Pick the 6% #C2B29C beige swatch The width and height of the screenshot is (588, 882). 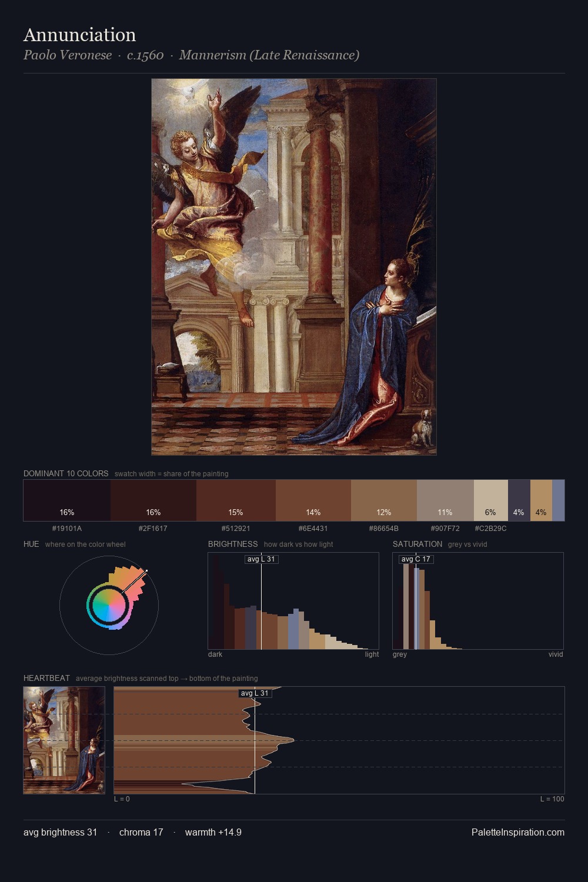coord(491,500)
